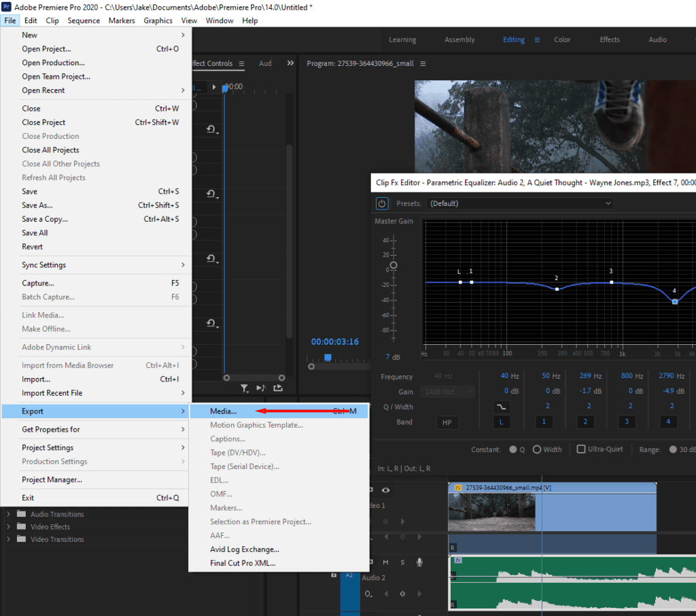Click the Video Transitions folder icon
The image size is (696, 616).
point(21,538)
